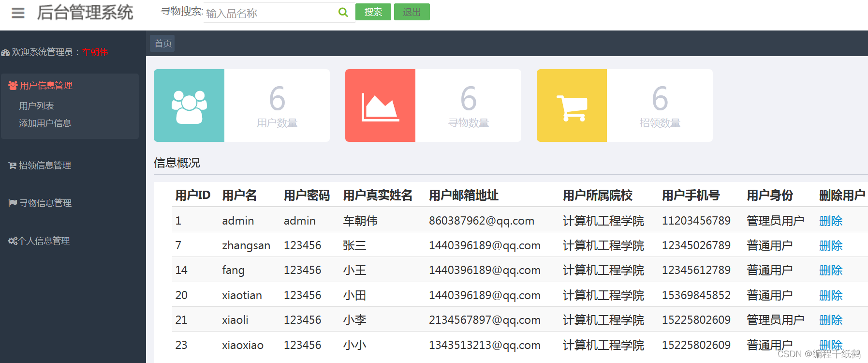This screenshot has width=868, height=363.
Task: Click the magnifier search icon
Action: (x=343, y=12)
